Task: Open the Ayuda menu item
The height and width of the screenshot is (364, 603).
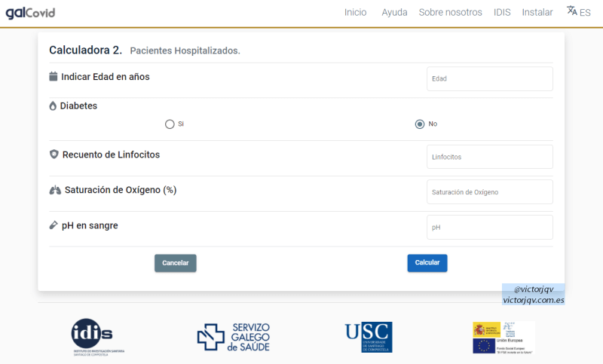Action: [394, 12]
